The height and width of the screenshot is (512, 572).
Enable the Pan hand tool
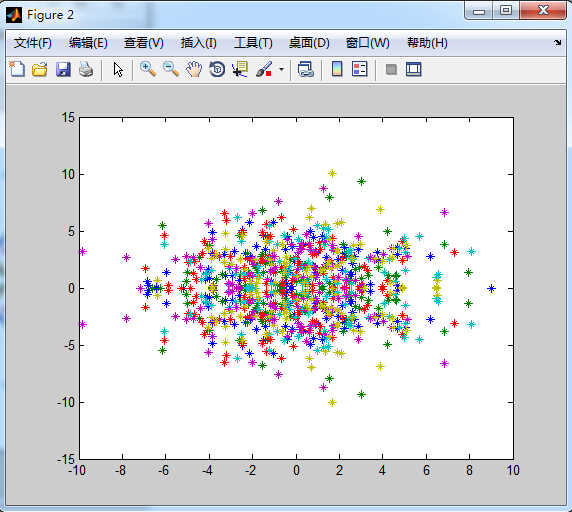[x=194, y=69]
